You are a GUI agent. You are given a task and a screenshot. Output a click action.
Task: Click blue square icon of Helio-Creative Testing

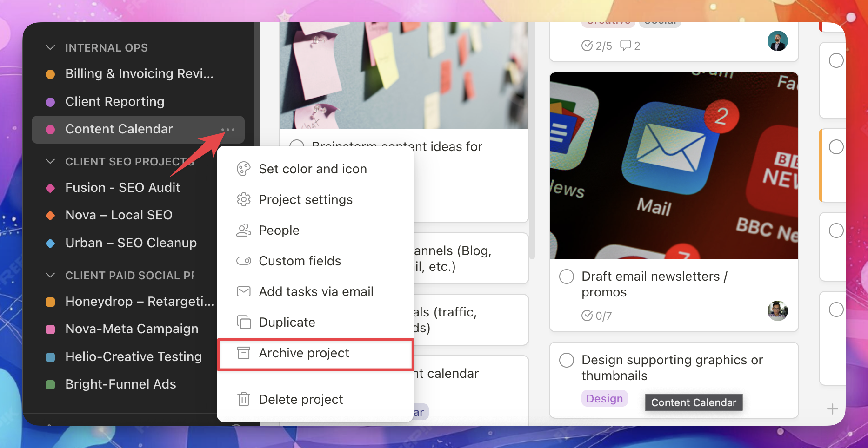pos(50,357)
